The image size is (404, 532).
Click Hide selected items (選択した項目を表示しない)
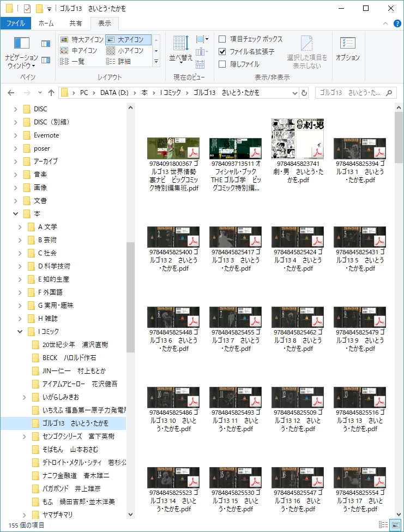pos(307,52)
